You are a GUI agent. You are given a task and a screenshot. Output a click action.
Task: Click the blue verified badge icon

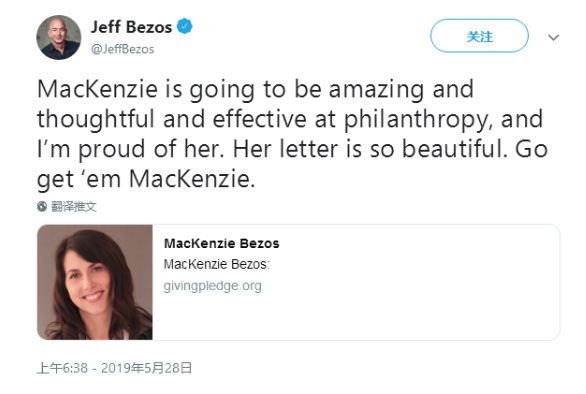point(184,27)
